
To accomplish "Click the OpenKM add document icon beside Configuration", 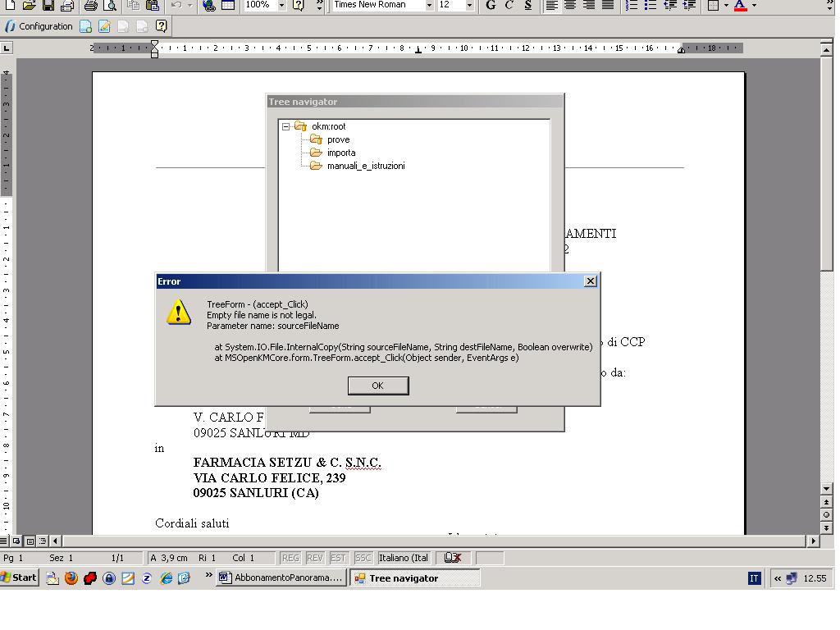I will pos(84,25).
